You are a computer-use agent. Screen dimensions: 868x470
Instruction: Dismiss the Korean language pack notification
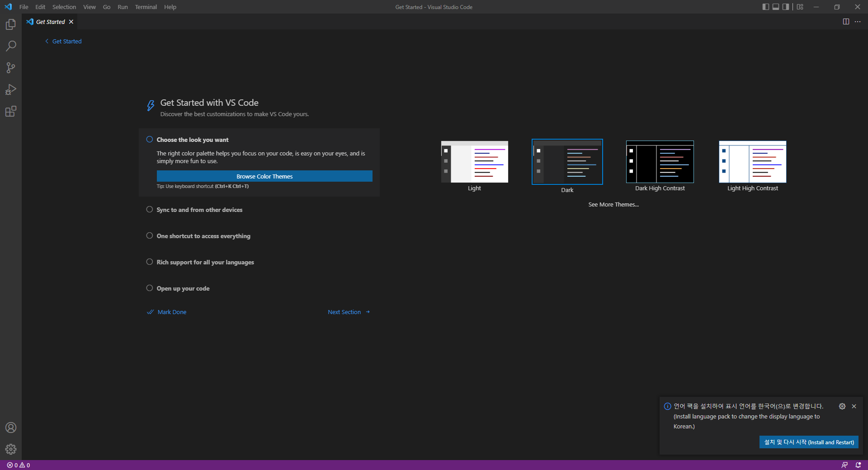pyautogui.click(x=854, y=406)
